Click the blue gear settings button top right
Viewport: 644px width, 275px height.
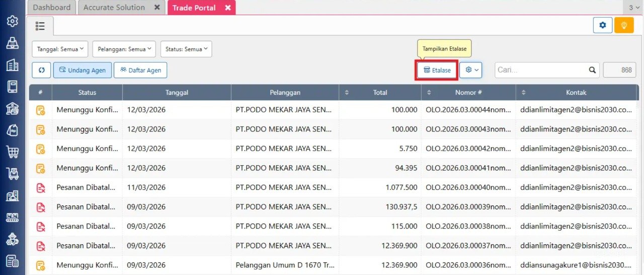point(603,25)
